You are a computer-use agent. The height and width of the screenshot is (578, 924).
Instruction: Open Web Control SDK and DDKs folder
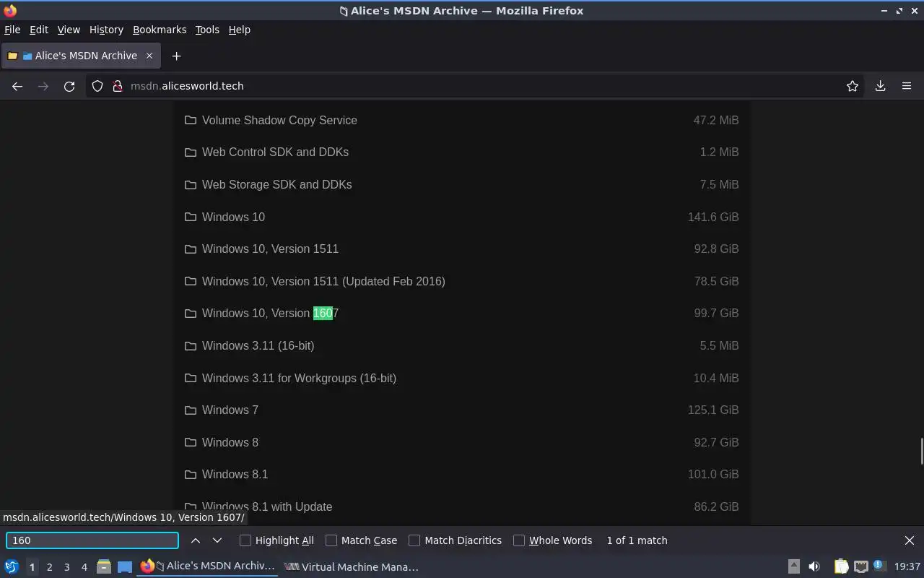275,152
